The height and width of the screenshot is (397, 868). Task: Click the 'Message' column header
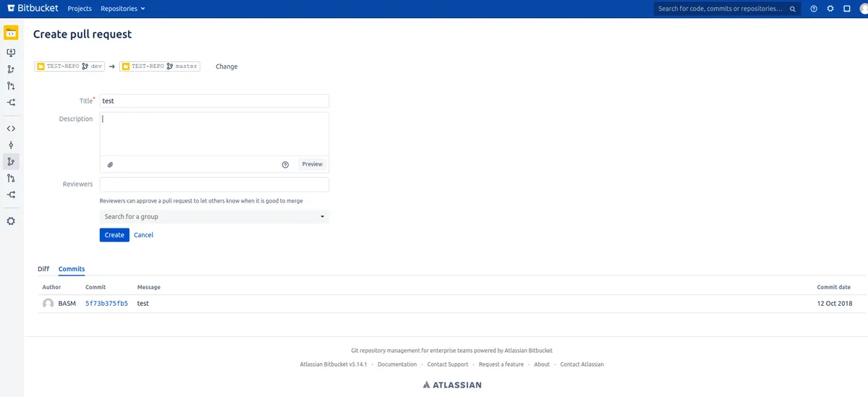click(x=149, y=287)
